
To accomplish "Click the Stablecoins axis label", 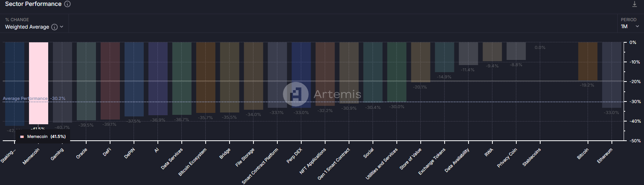I will [532, 157].
